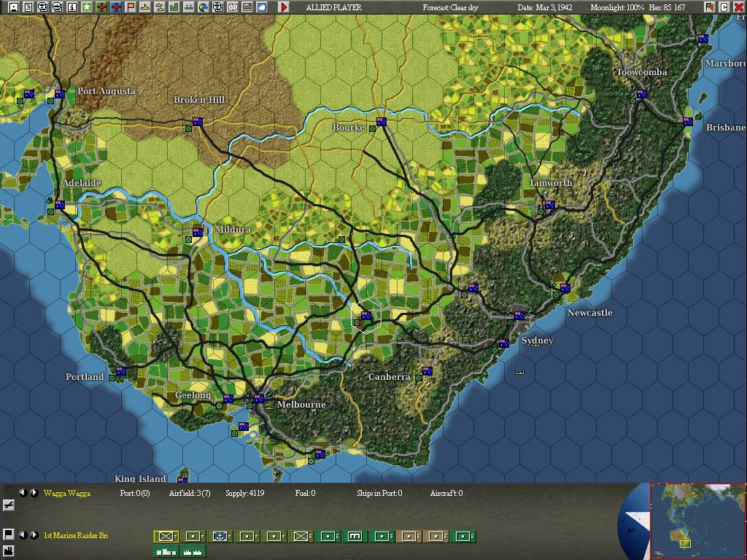The width and height of the screenshot is (747, 560).
Task: Select the Portland base flag
Action: tap(122, 371)
